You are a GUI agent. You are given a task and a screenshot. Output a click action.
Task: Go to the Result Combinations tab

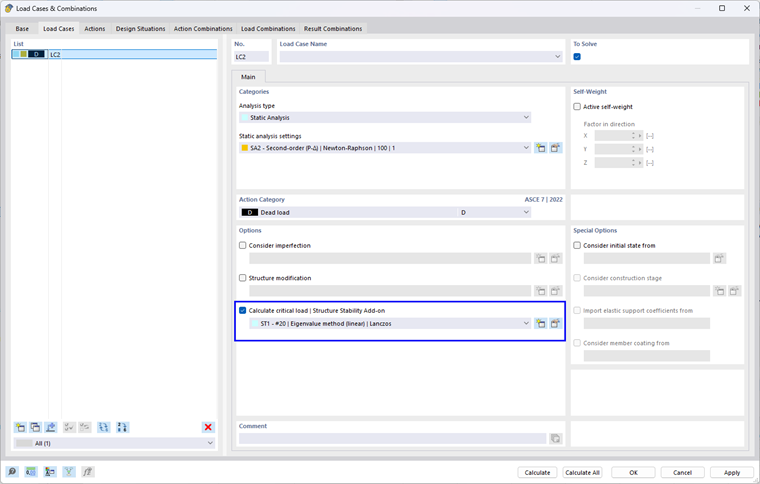coord(333,29)
